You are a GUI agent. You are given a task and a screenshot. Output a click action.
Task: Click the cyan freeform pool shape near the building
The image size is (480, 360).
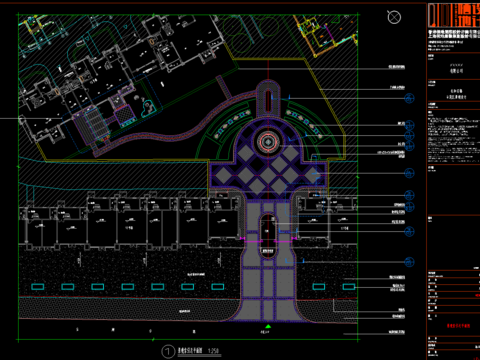click(148, 108)
